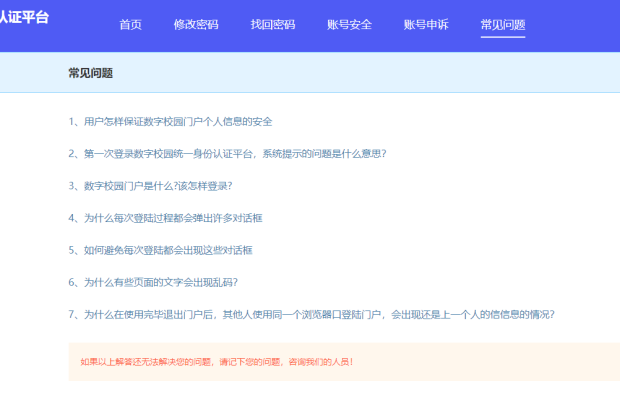Viewport: 621px width, 403px height.
Task: Switch to the 账号申诉 tab
Action: [426, 24]
